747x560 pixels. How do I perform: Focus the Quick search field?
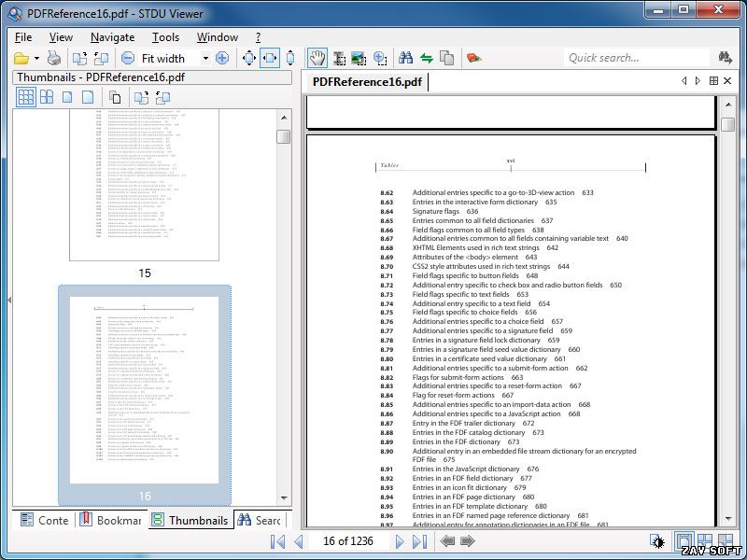[x=637, y=58]
